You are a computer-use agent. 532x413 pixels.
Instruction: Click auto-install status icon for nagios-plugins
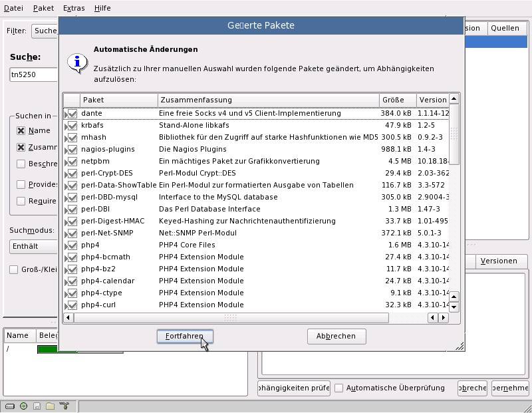[71, 150]
